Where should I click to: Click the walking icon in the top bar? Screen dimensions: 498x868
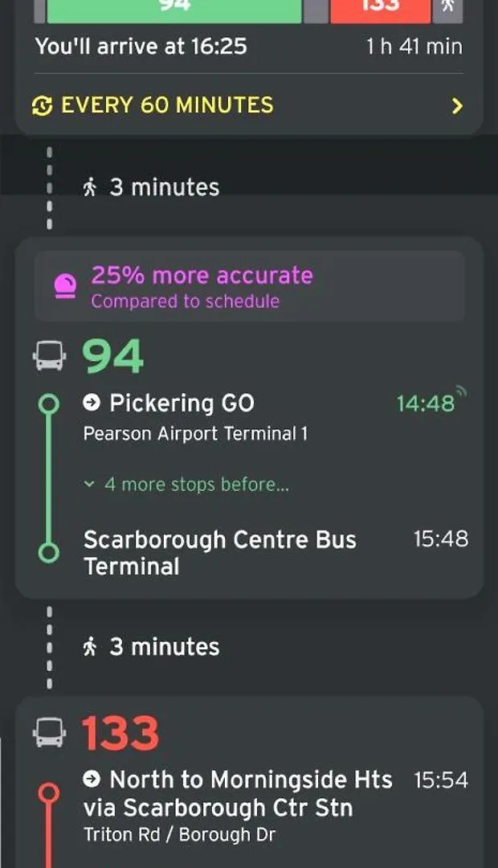(447, 6)
